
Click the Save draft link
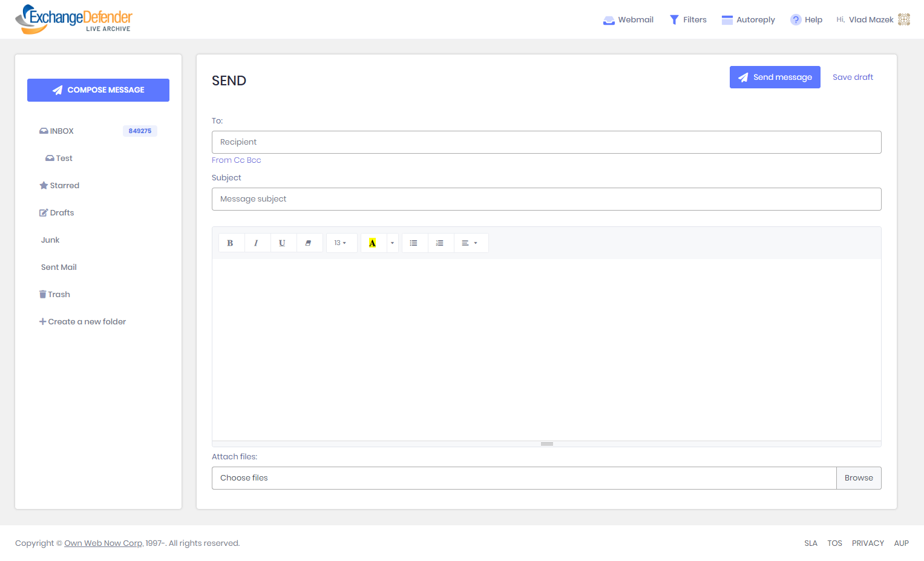click(853, 77)
